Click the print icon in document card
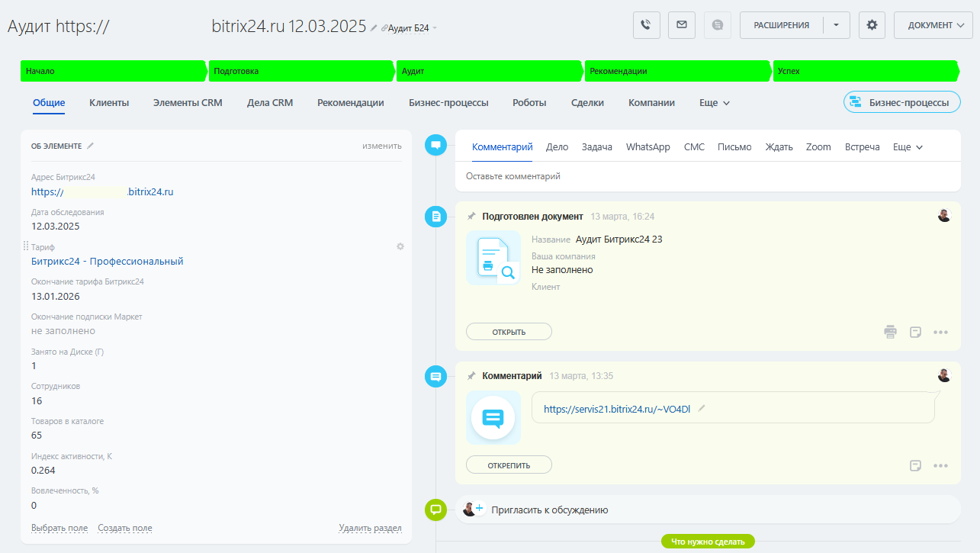Image resolution: width=980 pixels, height=553 pixels. click(x=890, y=332)
